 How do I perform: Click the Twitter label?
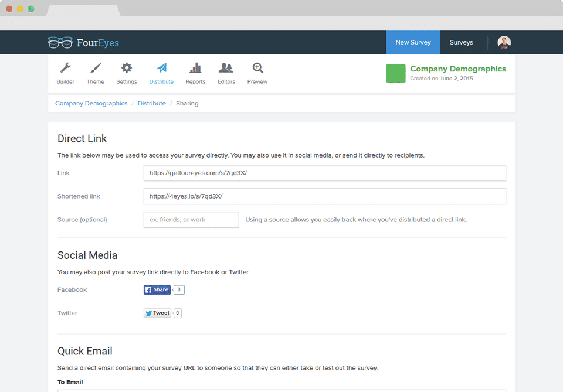tap(67, 313)
